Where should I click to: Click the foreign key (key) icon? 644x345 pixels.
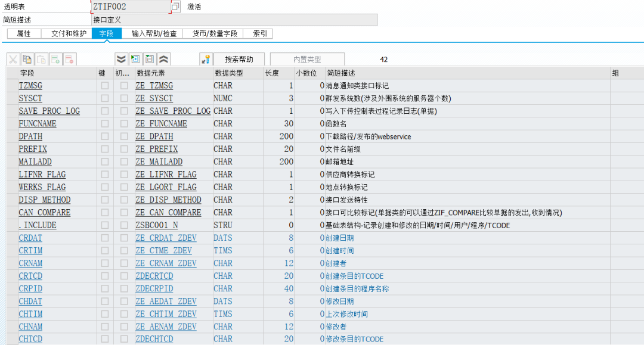click(x=206, y=60)
